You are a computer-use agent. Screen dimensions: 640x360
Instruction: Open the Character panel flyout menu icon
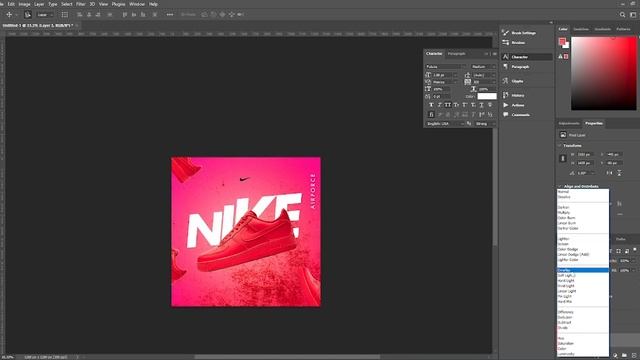pyautogui.click(x=495, y=53)
